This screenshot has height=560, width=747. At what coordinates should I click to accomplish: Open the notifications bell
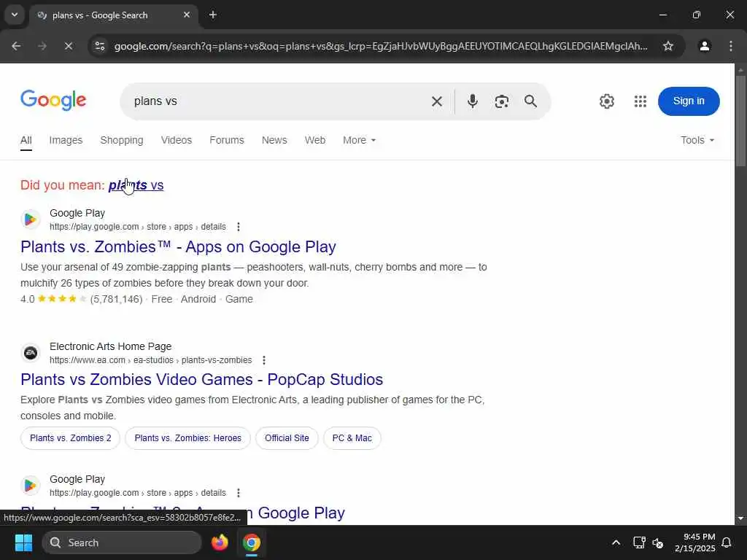(x=726, y=542)
